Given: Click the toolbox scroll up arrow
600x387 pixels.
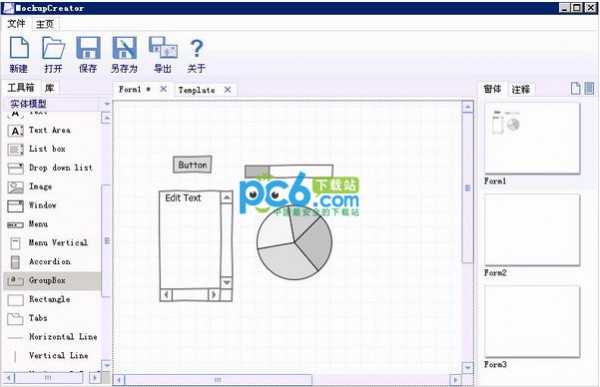Looking at the screenshot, I should 107,118.
